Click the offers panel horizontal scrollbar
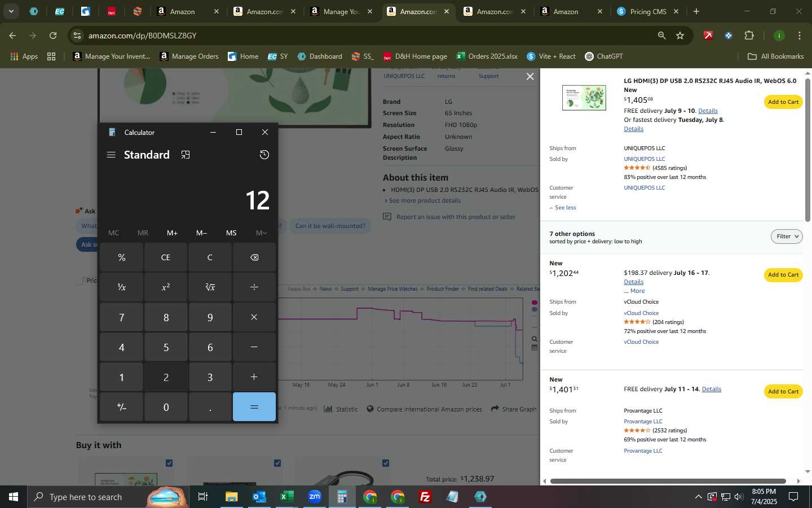This screenshot has height=508, width=812. click(668, 481)
